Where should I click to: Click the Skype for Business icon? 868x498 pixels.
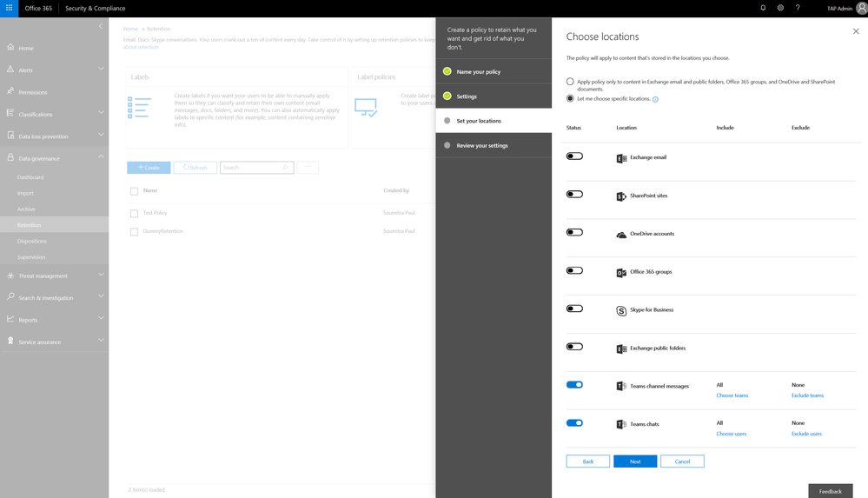pos(621,311)
